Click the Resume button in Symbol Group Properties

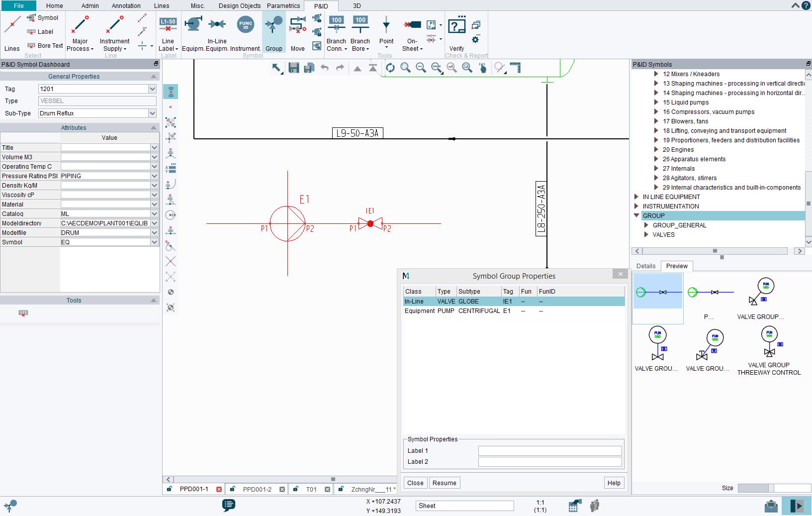pyautogui.click(x=444, y=483)
